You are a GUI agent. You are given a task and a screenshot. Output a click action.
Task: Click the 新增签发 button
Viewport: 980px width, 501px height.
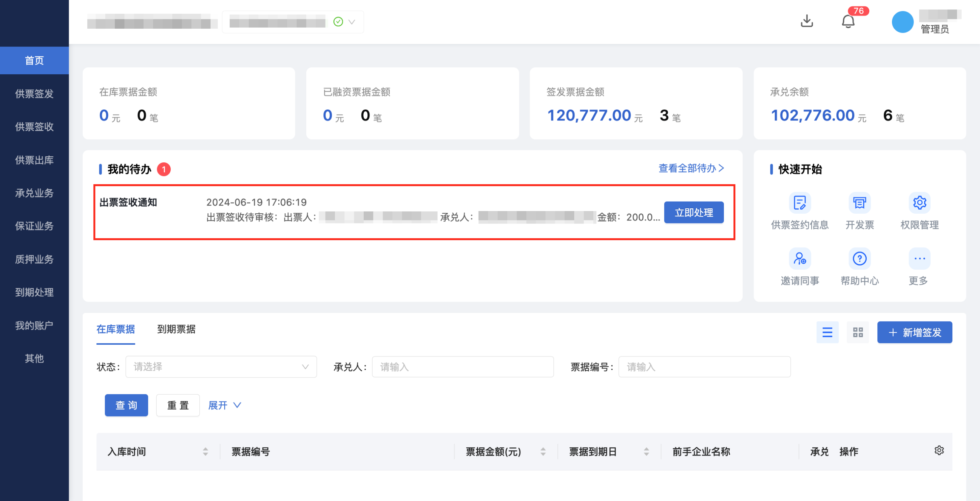(915, 332)
